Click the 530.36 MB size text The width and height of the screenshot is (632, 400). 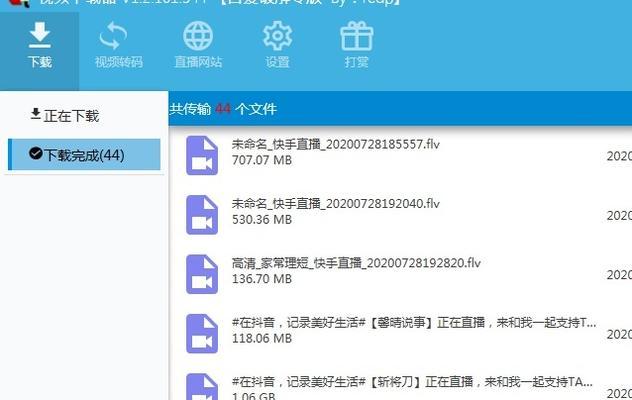262,219
